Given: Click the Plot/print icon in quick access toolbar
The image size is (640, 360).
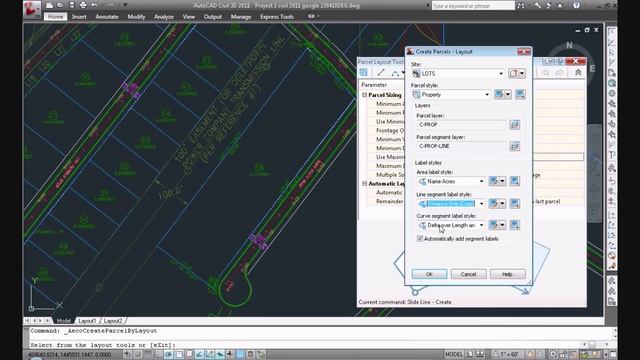Looking at the screenshot, I should point(83,5).
